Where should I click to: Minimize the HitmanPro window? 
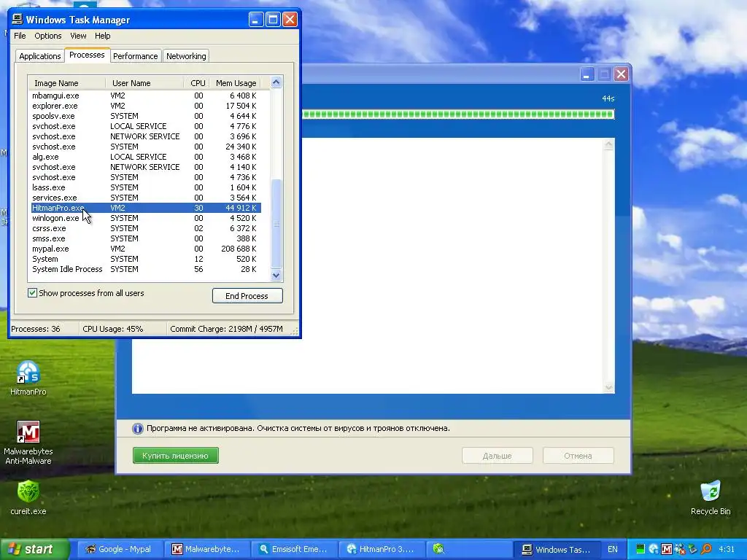(587, 74)
